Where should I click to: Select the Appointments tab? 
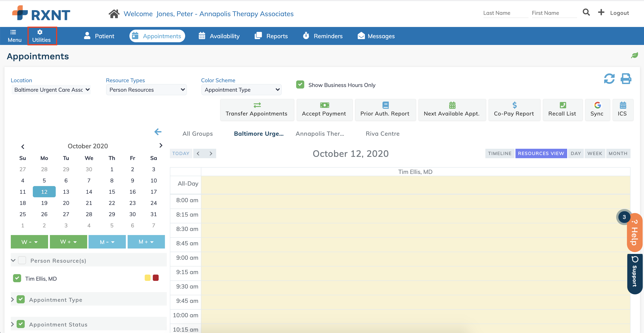(157, 36)
